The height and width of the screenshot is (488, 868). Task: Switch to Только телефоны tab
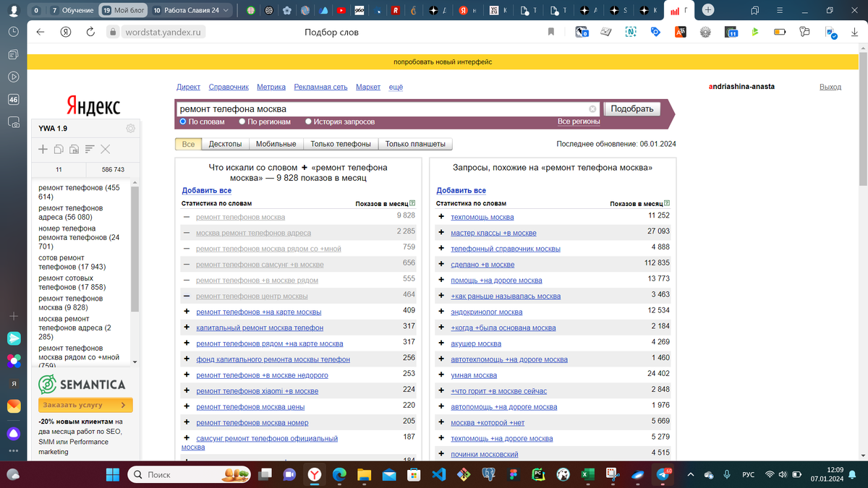point(341,144)
